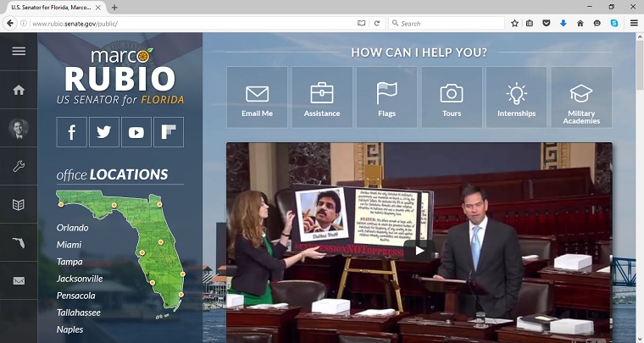Open the senator's portrait sidebar icon

[19, 129]
